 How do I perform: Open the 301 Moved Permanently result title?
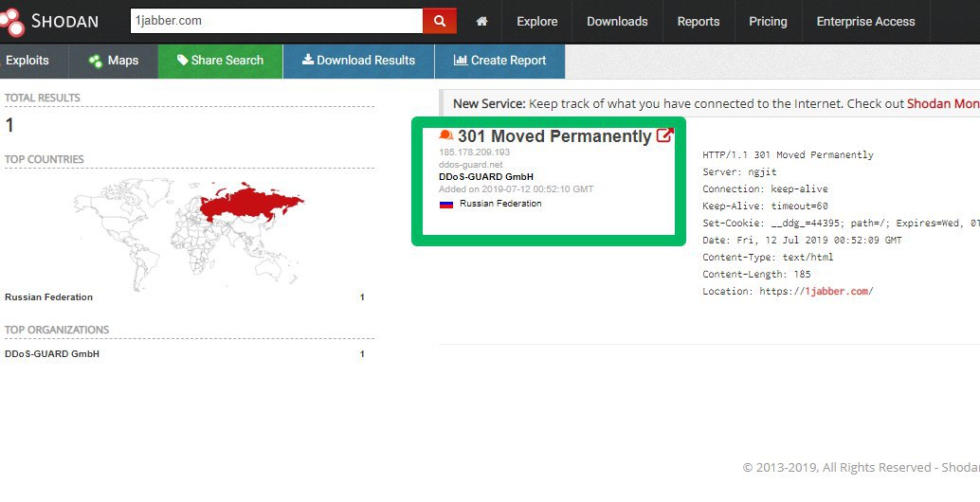click(x=554, y=136)
